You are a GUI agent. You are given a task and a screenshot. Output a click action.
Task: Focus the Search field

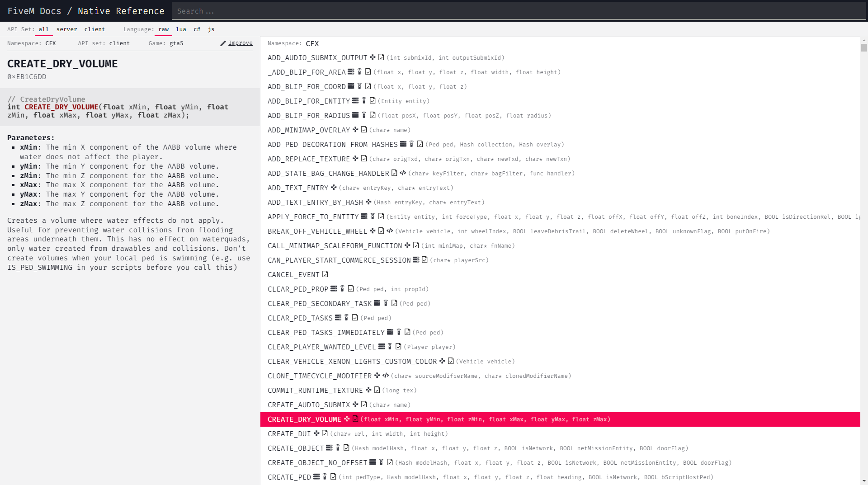pyautogui.click(x=519, y=11)
